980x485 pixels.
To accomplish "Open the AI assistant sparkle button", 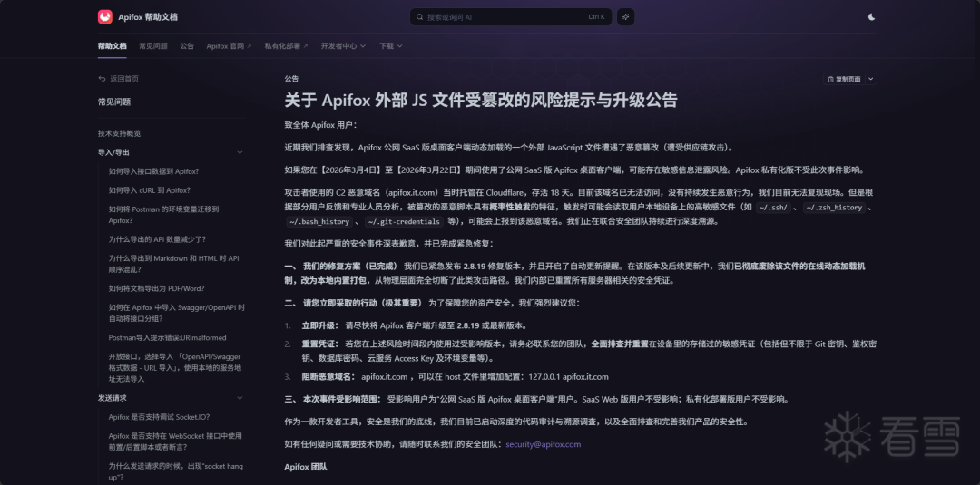I will point(625,17).
